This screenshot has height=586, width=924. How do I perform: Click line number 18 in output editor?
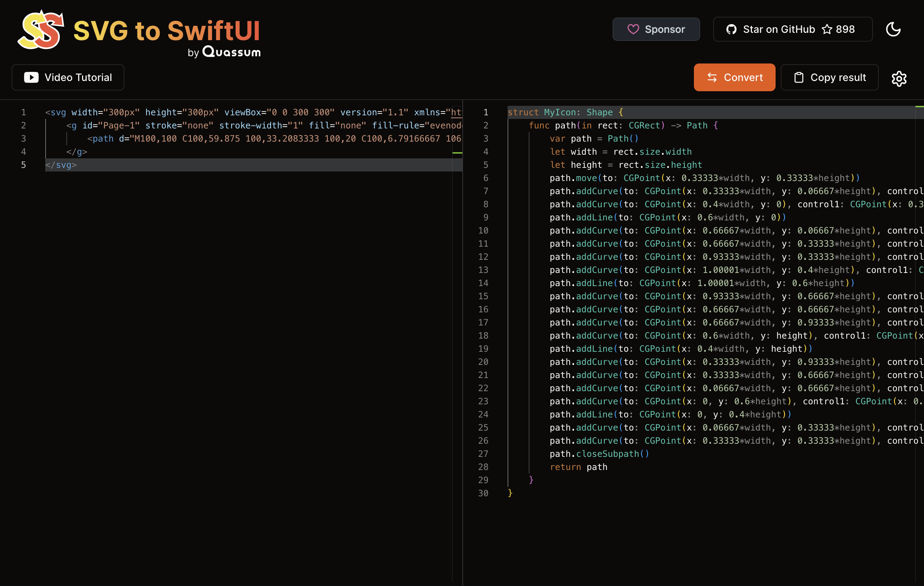pos(483,336)
